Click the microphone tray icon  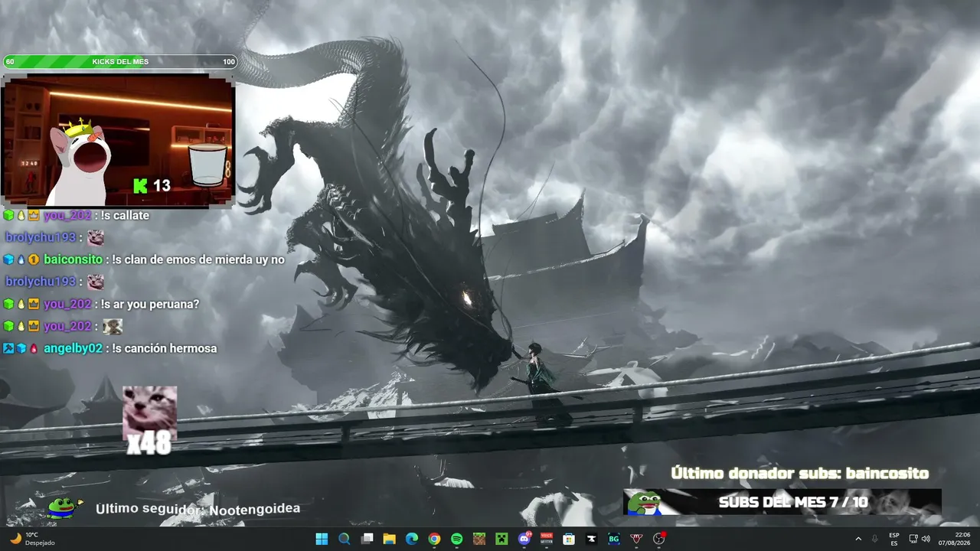pyautogui.click(x=874, y=539)
